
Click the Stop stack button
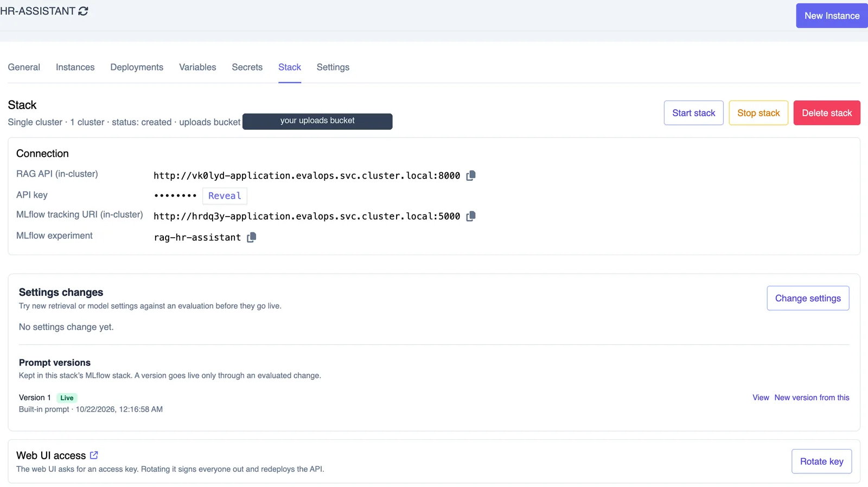[x=758, y=113]
